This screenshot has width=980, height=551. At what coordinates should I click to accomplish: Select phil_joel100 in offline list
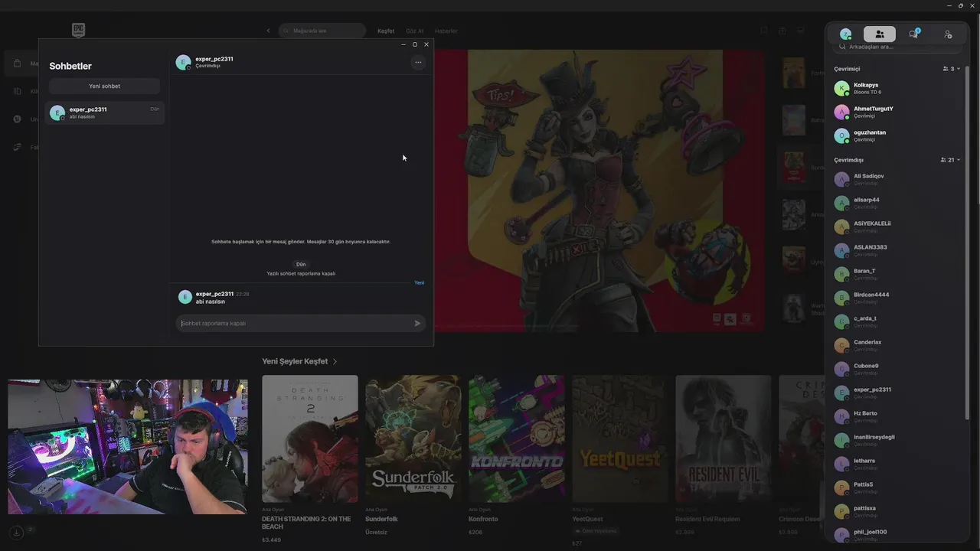(897, 535)
